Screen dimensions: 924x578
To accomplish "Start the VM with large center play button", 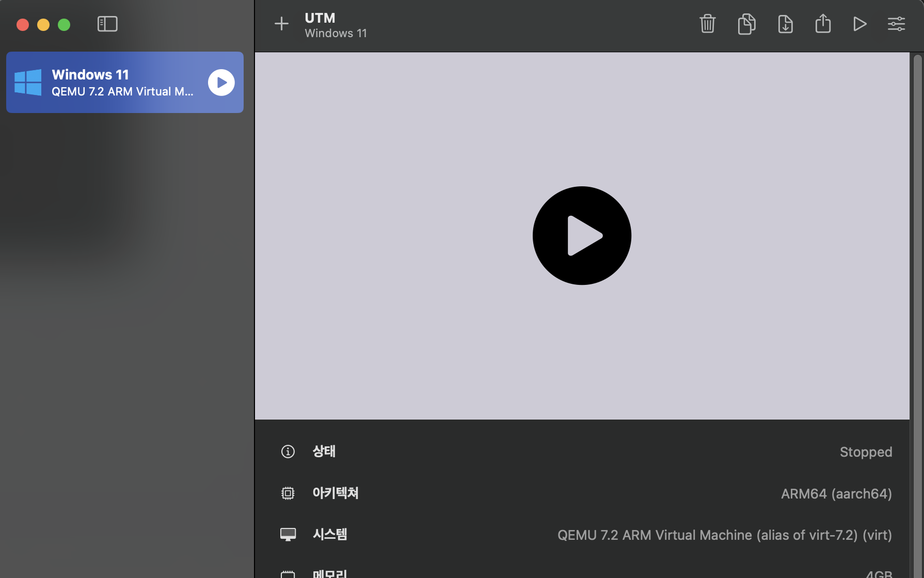I will [582, 235].
